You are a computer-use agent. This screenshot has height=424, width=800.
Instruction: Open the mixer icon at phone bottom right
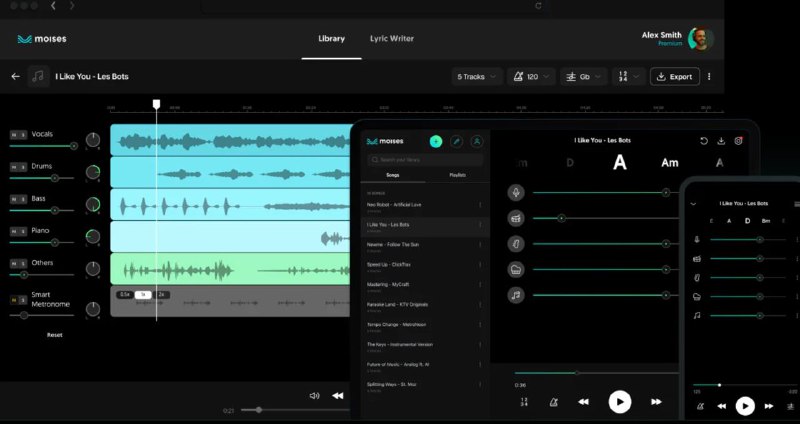click(x=791, y=406)
